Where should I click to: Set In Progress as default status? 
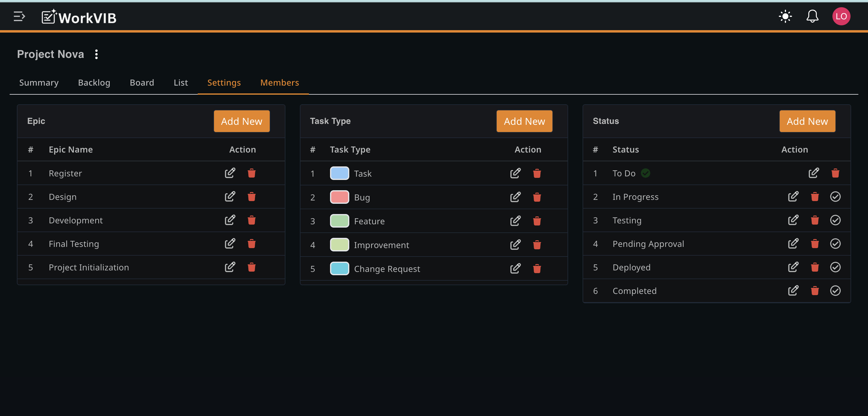click(835, 197)
